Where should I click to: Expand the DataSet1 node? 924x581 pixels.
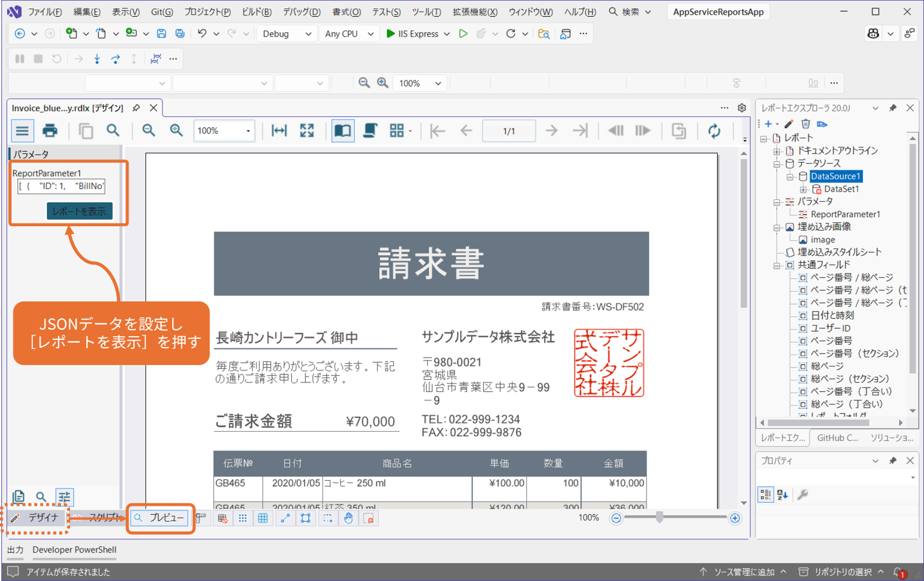803,190
